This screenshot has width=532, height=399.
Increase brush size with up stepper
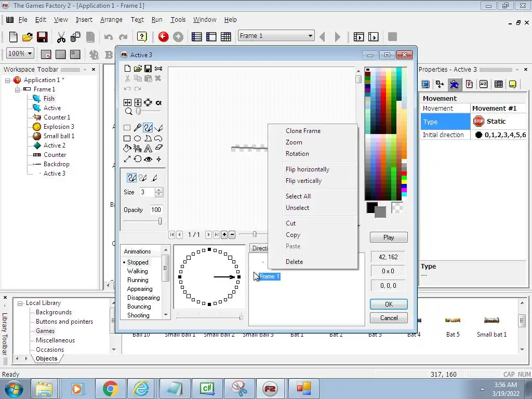point(159,190)
